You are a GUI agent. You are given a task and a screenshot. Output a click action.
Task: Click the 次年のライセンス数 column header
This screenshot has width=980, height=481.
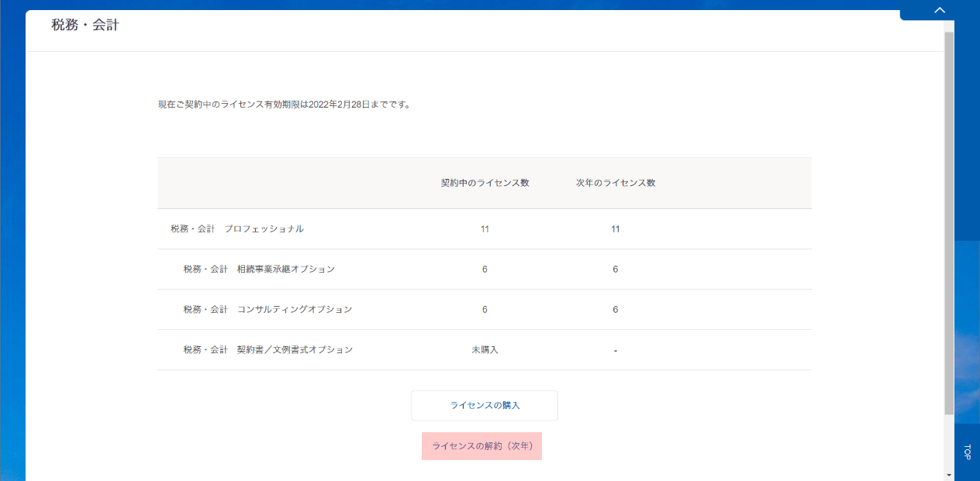point(615,184)
